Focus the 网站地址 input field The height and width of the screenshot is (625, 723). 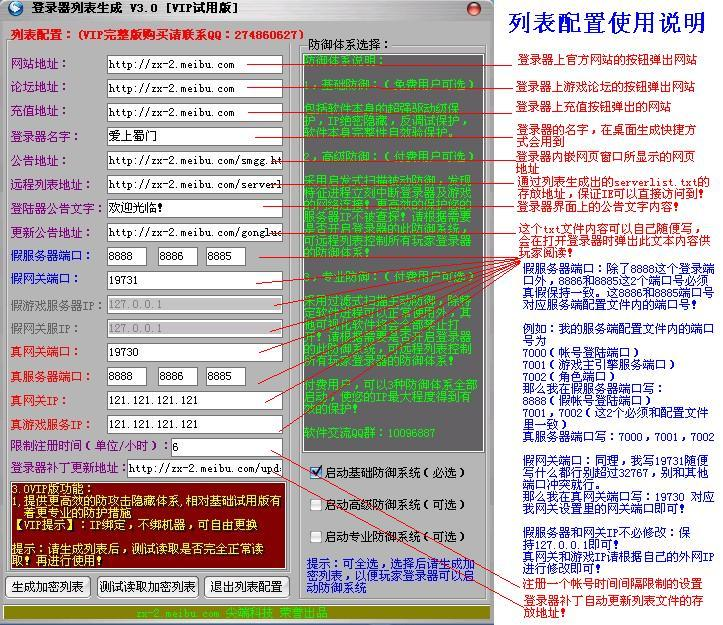click(x=194, y=64)
